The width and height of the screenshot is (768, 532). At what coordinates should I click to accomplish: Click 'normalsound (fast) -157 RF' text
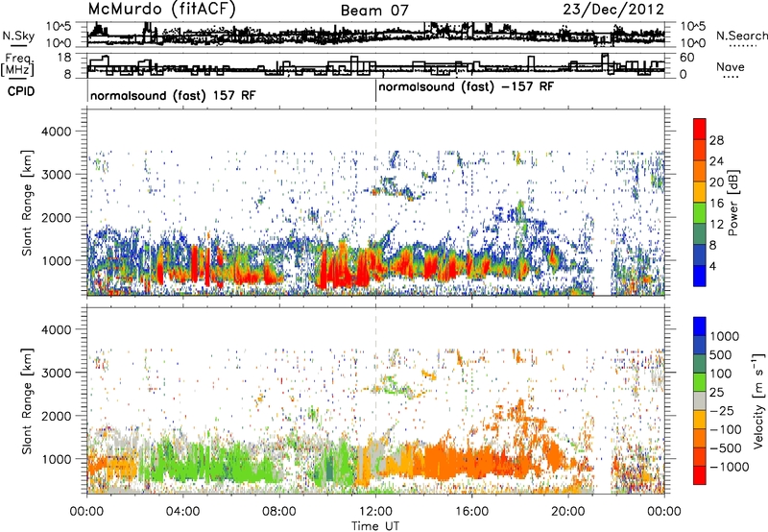467,87
